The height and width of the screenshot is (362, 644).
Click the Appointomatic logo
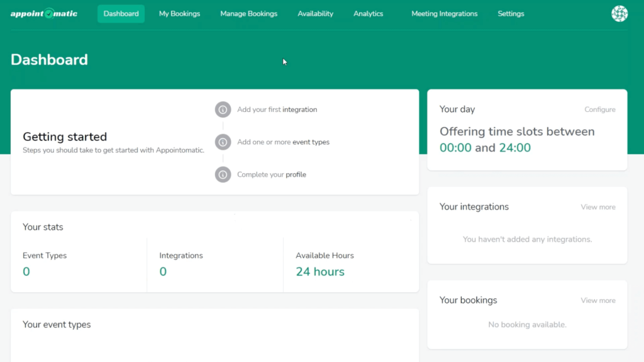[44, 14]
